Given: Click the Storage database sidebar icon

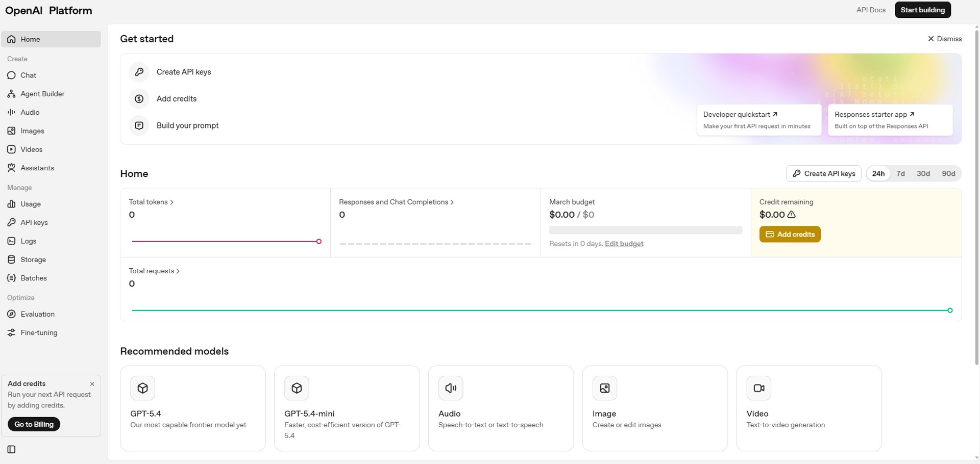Looking at the screenshot, I should point(11,260).
